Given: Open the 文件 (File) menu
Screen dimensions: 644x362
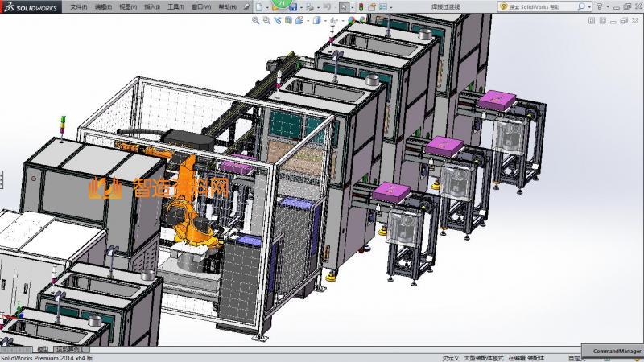Looking at the screenshot, I should 78,6.
